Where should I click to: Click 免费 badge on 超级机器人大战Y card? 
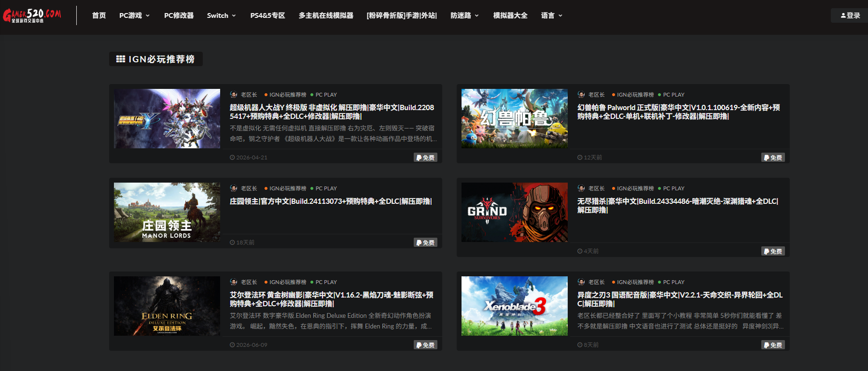pyautogui.click(x=425, y=157)
